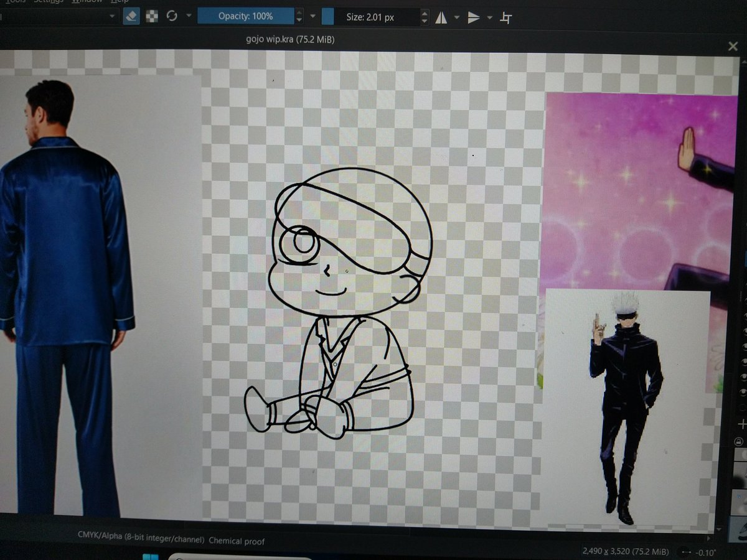Toggle the eraser mode icon
Viewport: 747px width, 560px height.
coord(131,17)
